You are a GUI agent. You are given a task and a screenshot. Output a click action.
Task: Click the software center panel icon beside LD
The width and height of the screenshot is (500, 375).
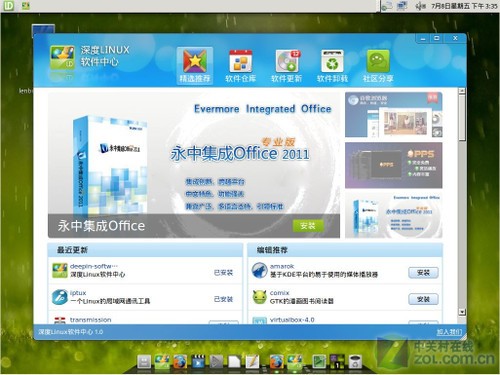[x=26, y=6]
